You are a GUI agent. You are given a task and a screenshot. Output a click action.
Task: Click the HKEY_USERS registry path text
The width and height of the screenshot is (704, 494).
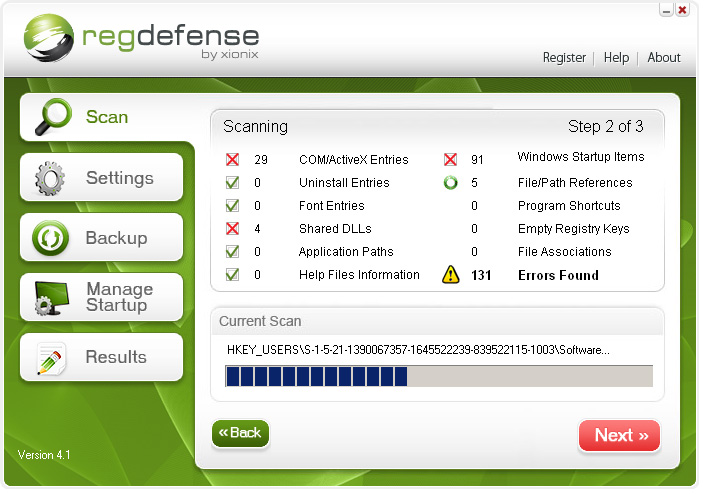[x=418, y=350]
